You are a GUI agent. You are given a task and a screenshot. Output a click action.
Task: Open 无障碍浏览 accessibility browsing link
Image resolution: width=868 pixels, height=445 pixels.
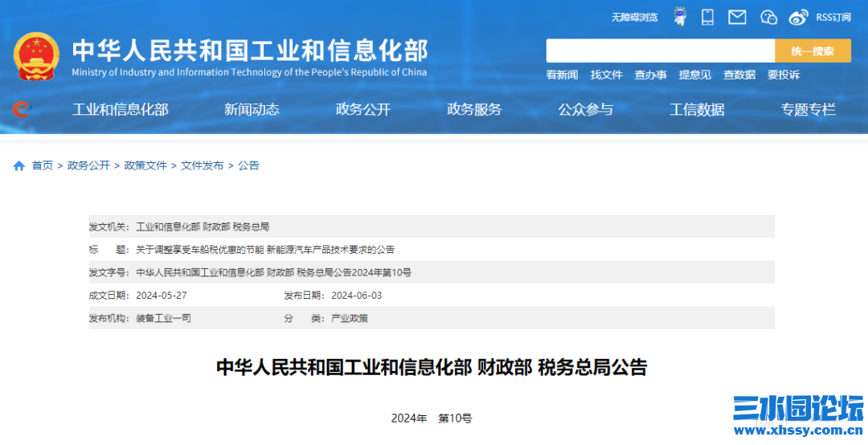[x=634, y=18]
